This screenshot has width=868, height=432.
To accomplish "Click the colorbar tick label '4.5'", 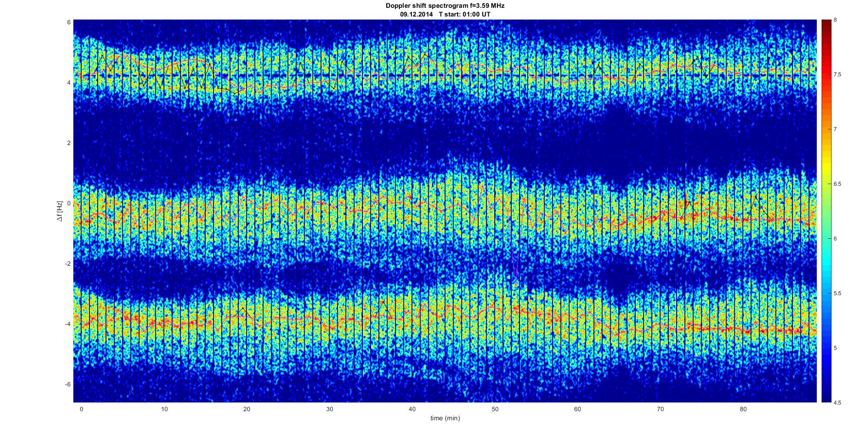I will pyautogui.click(x=838, y=402).
